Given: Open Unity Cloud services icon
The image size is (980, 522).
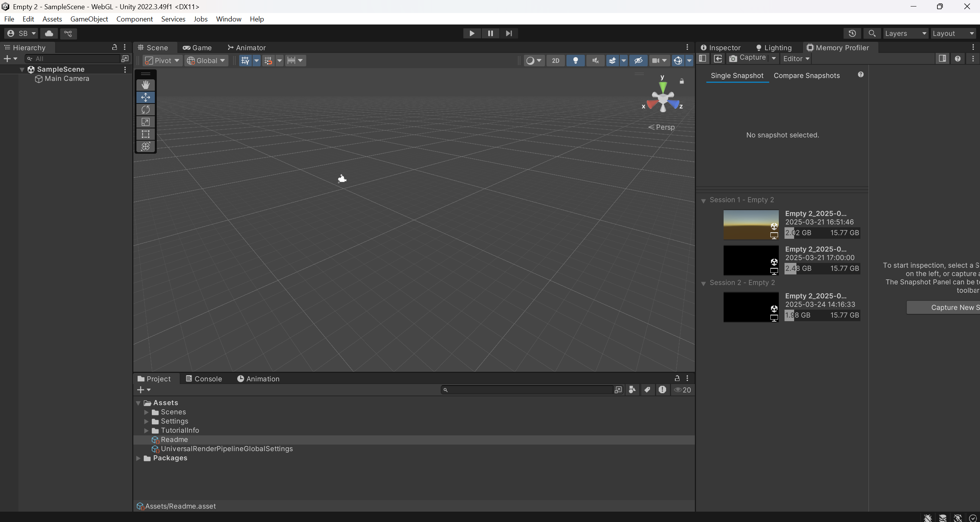Looking at the screenshot, I should click(49, 33).
